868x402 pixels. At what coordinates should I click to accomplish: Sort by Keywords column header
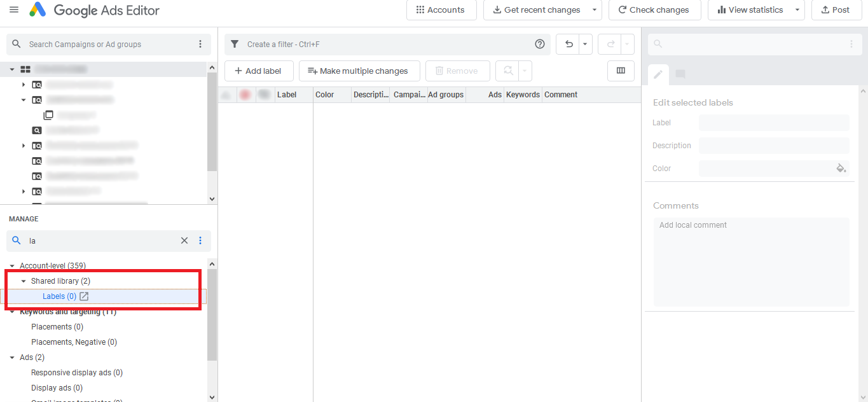[x=523, y=95]
